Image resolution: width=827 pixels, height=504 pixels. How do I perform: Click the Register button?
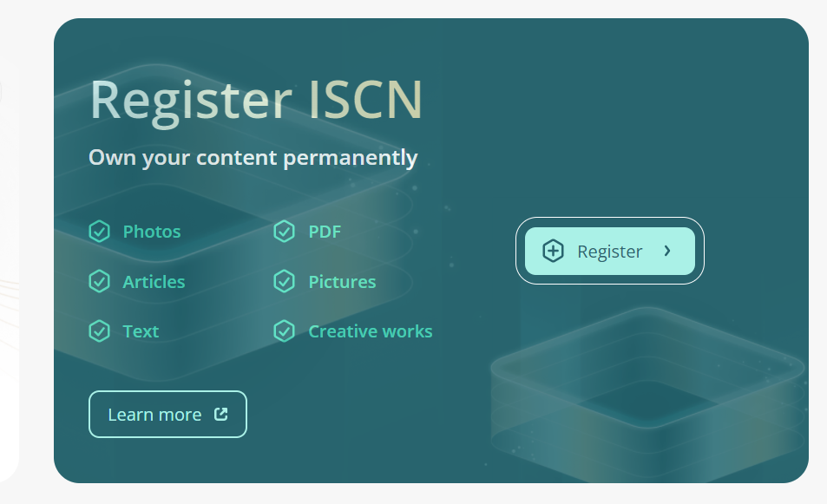610,251
